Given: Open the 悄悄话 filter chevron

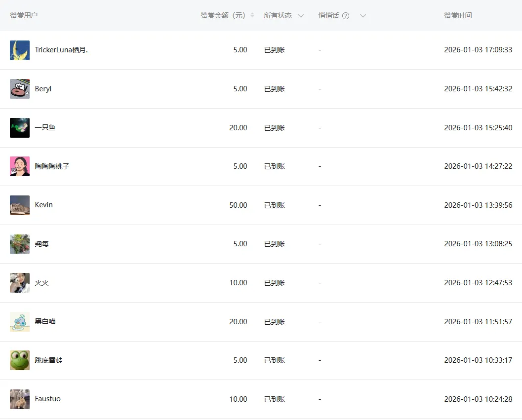Looking at the screenshot, I should (x=363, y=16).
